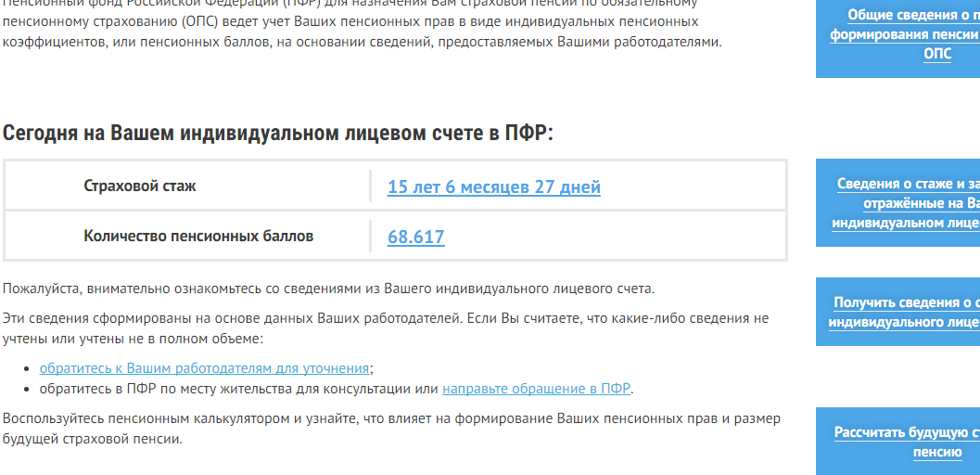Open link "обратитесь к Вашим работодателям для уточнения"
The width and height of the screenshot is (980, 475).
[x=204, y=367]
